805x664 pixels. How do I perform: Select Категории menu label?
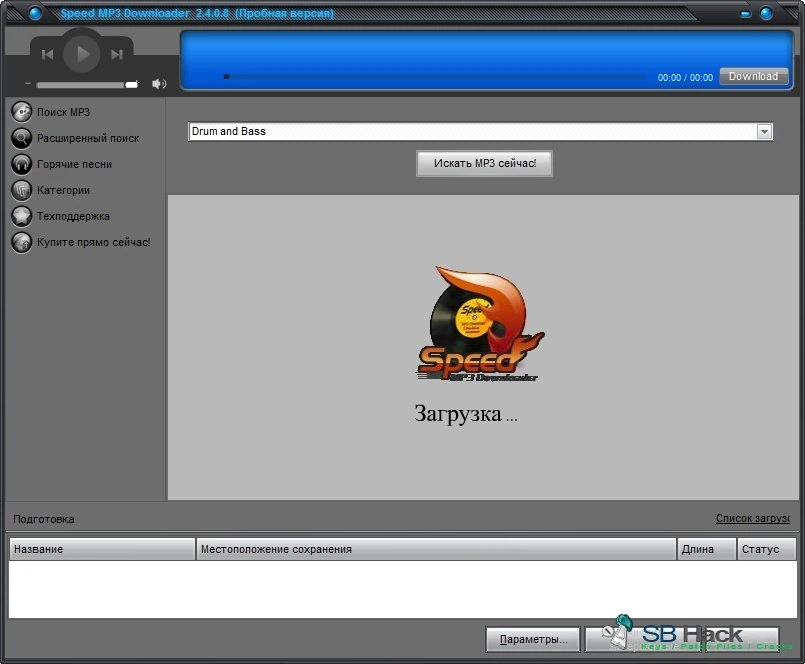63,190
